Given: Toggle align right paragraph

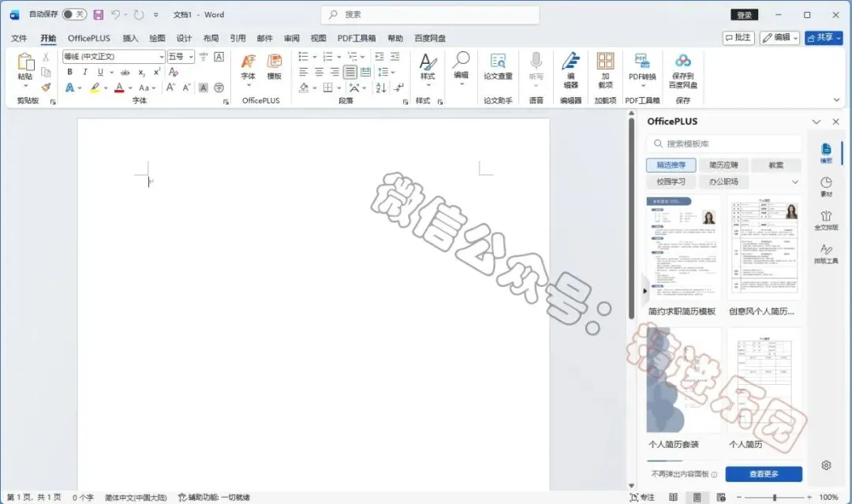Looking at the screenshot, I should click(334, 72).
